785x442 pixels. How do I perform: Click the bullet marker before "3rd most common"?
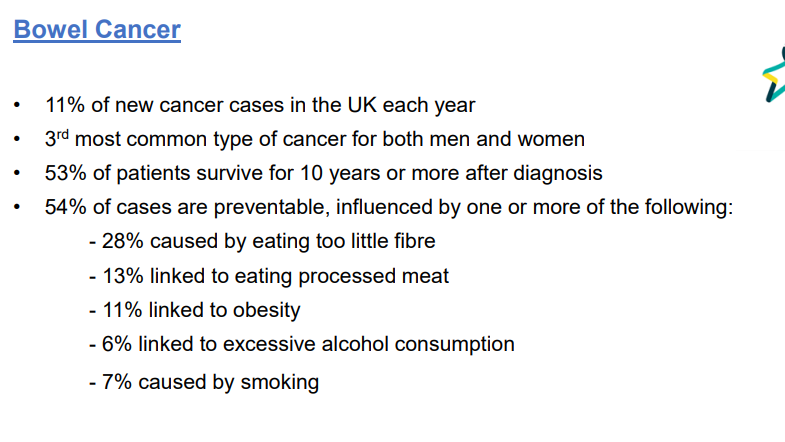[x=17, y=139]
